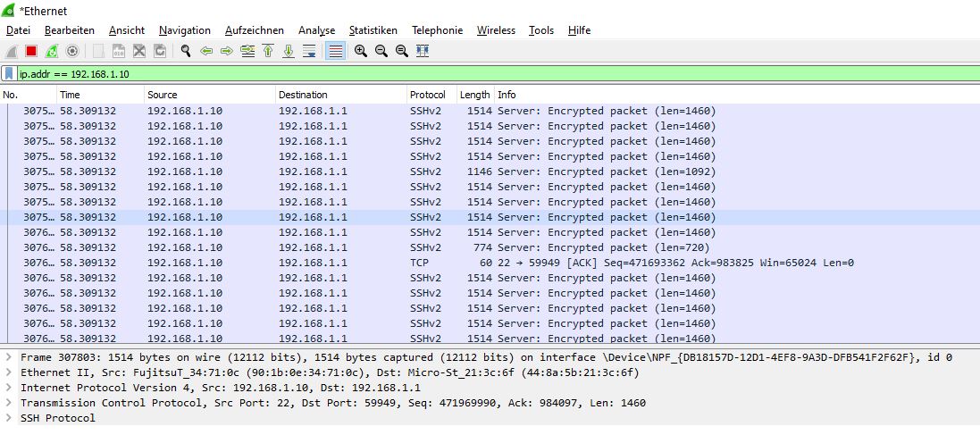Go back to previous packet arrow
980x435 pixels.
(205, 52)
